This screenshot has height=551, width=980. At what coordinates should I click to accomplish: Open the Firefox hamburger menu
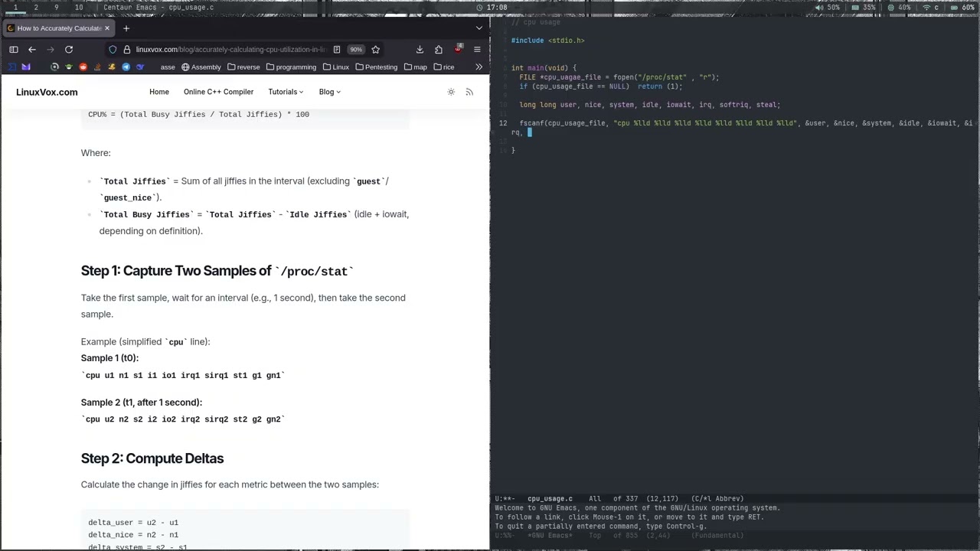(x=477, y=50)
